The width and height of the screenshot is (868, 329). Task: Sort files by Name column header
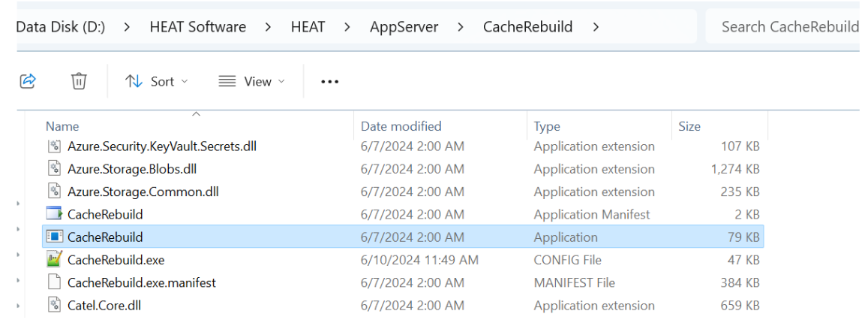tap(62, 126)
